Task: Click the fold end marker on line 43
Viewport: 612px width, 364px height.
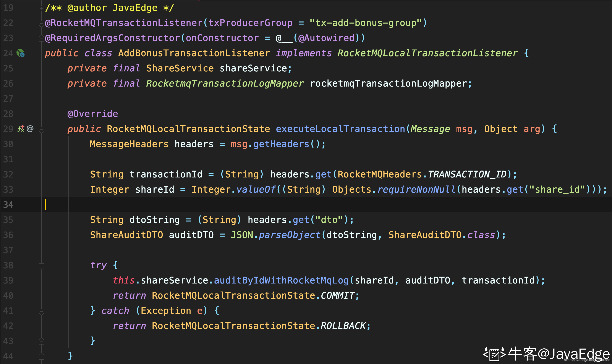Action: [41, 341]
